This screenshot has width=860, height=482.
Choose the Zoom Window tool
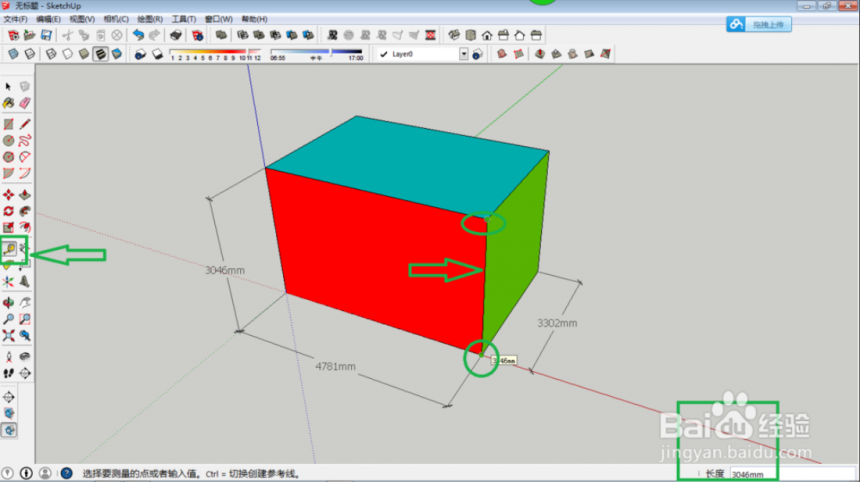[x=25, y=319]
